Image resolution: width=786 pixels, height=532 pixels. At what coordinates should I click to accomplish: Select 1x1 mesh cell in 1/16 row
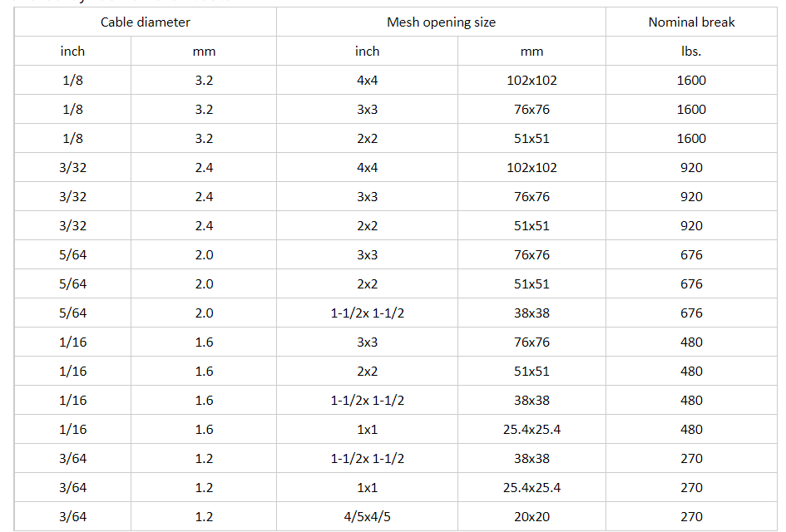367,430
